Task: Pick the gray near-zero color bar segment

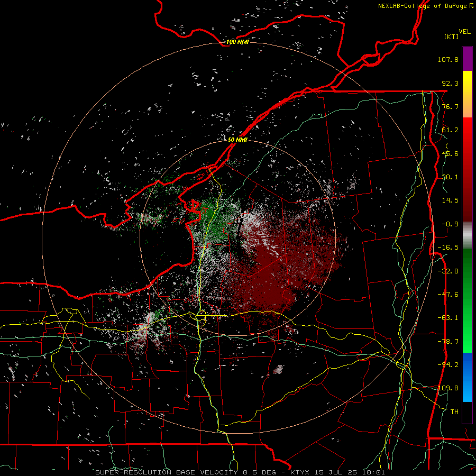Action: 467,235
